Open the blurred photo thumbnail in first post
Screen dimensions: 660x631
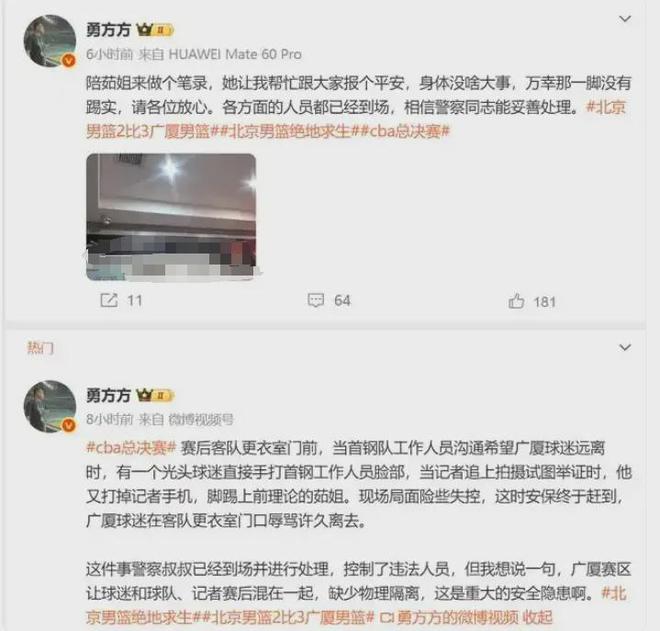click(x=171, y=217)
